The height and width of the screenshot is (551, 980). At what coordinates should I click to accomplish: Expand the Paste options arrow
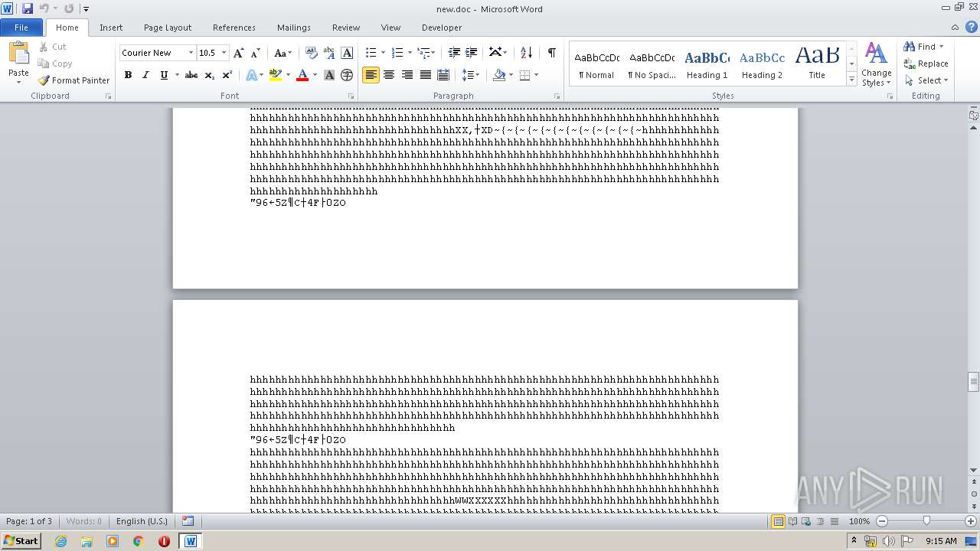(x=18, y=81)
